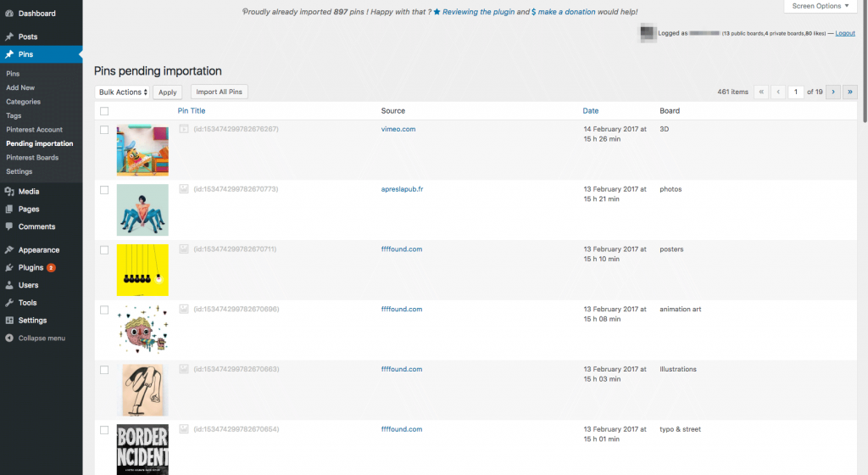
Task: Tick the checkbox for the vimeo.com pin
Action: 104,130
